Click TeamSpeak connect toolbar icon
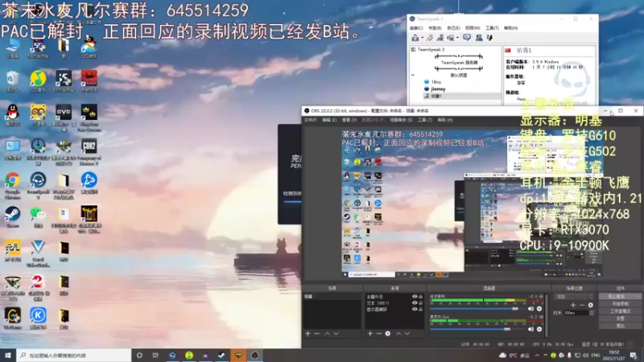The width and height of the screenshot is (644, 362). (x=415, y=38)
